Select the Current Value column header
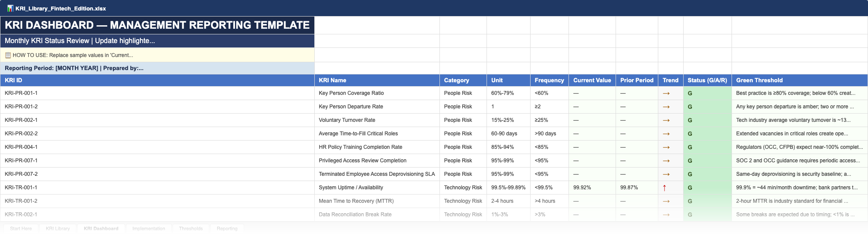Screen dimensions: 868x235 click(592, 80)
